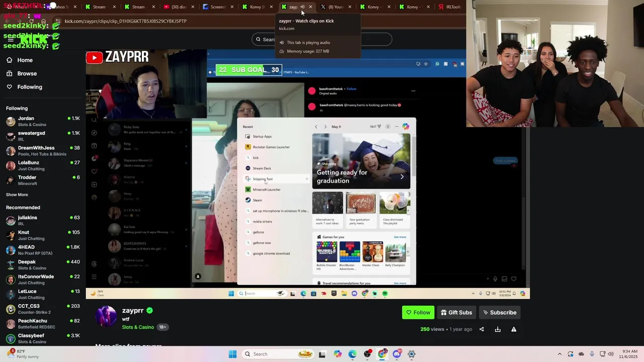This screenshot has width=644, height=362.
Task: Open recommended channel PeachKachu
Action: tap(43, 324)
